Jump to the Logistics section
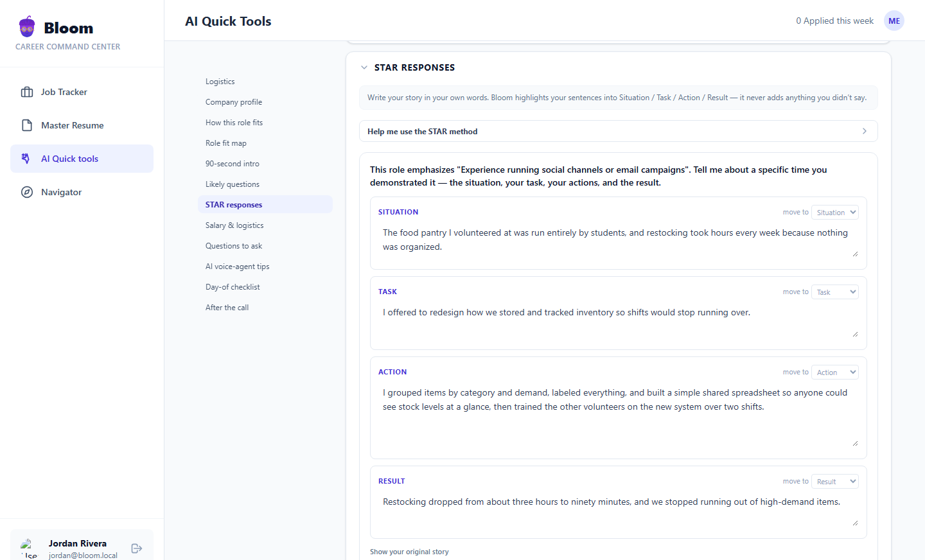 [x=265, y=82]
